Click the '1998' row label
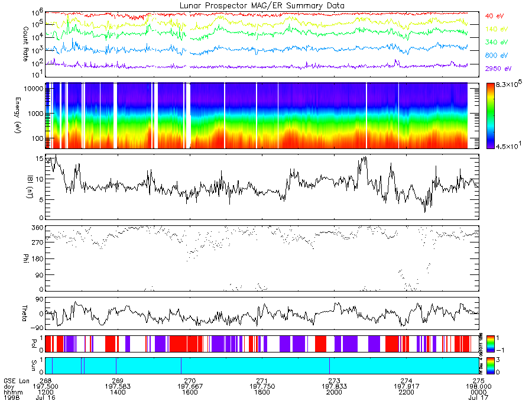 (12, 397)
